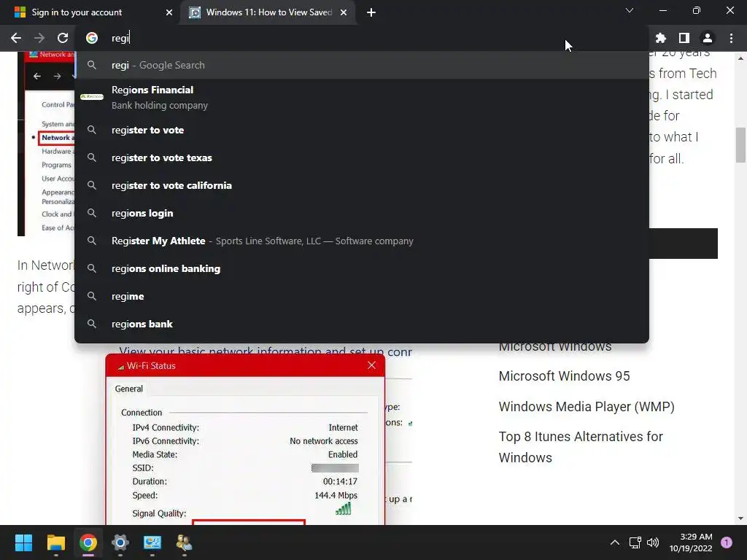Close the Wi-Fi Status dialog image
This screenshot has width=747, height=560.
(371, 365)
